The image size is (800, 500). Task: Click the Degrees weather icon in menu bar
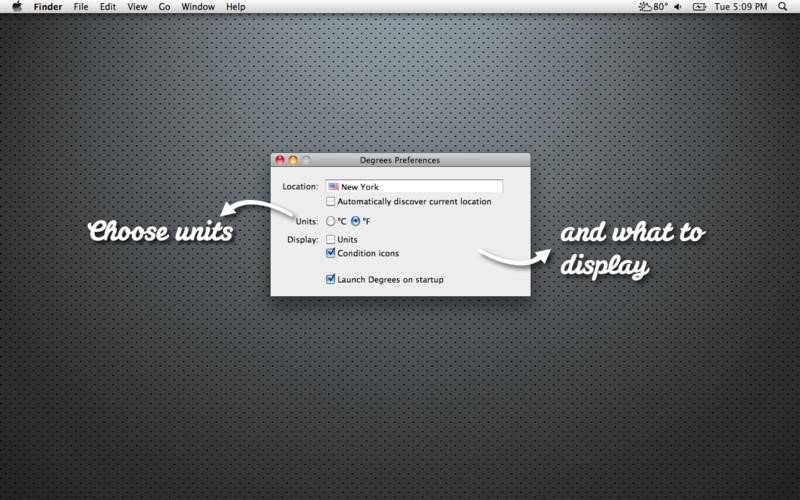[645, 7]
